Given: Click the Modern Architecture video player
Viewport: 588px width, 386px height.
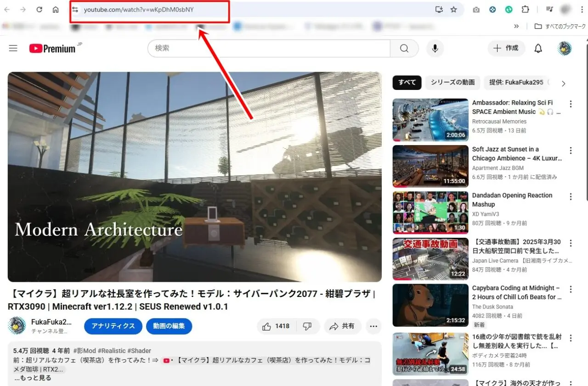Looking at the screenshot, I should pos(195,177).
